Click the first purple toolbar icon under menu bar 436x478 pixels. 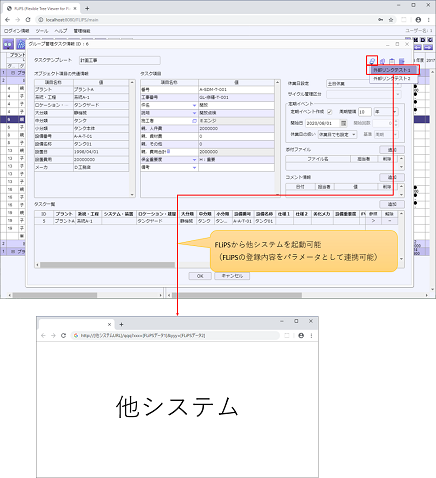tap(8, 44)
